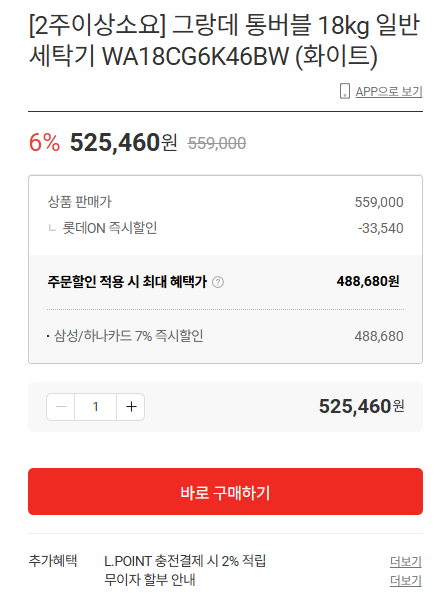Click the total price 525,460원 by the quantity stepper

point(361,406)
